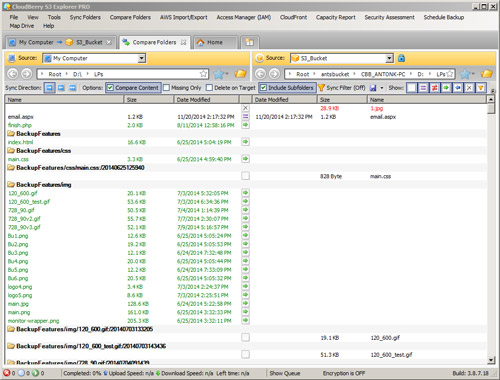Select the highlighted left-to-right Sync Direction icon
Viewport: 500px width, 380px height.
click(49, 88)
